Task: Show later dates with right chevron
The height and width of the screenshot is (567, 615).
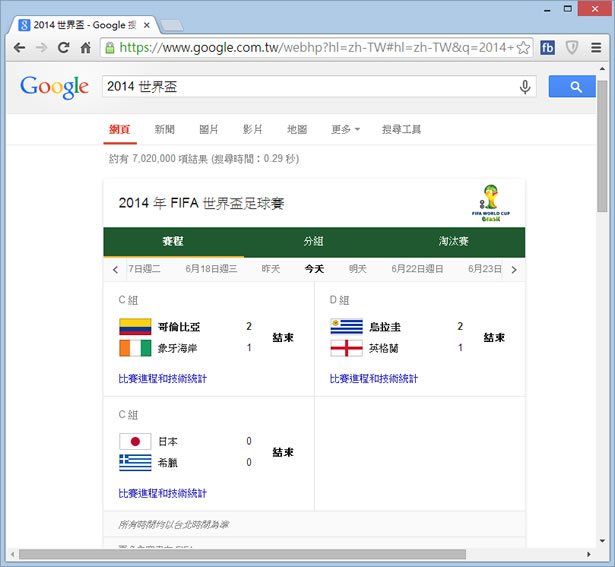Action: (x=514, y=269)
